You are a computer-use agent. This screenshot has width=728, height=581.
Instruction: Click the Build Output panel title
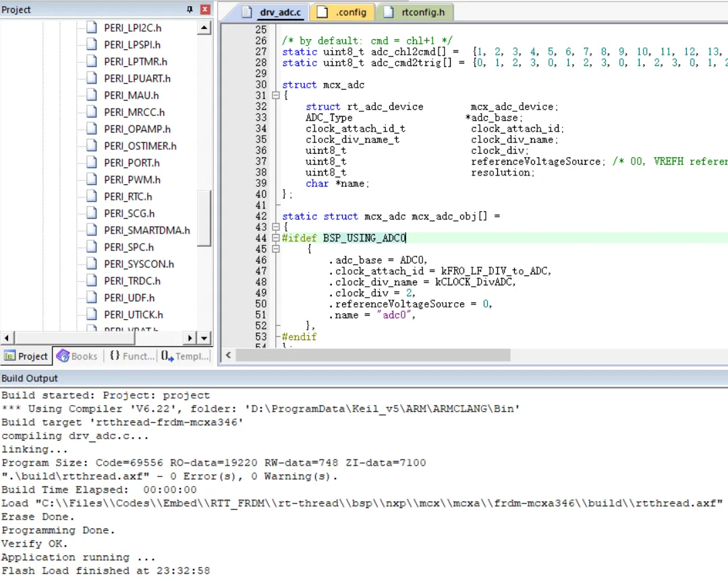point(30,378)
